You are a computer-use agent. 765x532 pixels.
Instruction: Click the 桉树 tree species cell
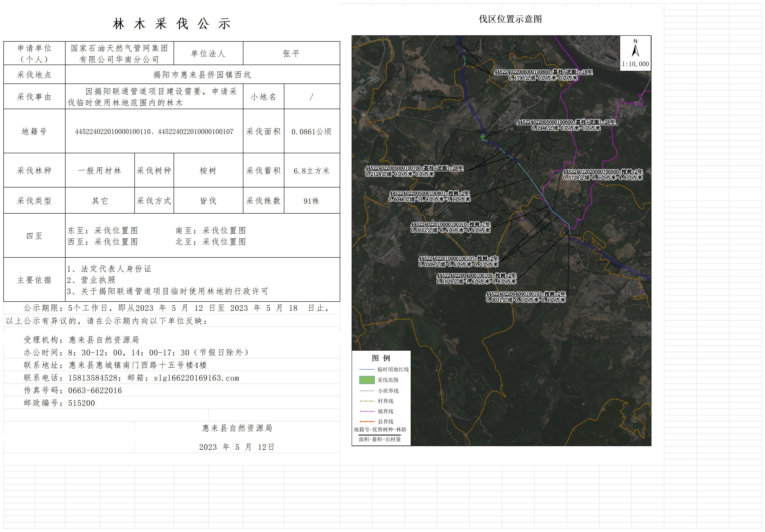pyautogui.click(x=208, y=171)
